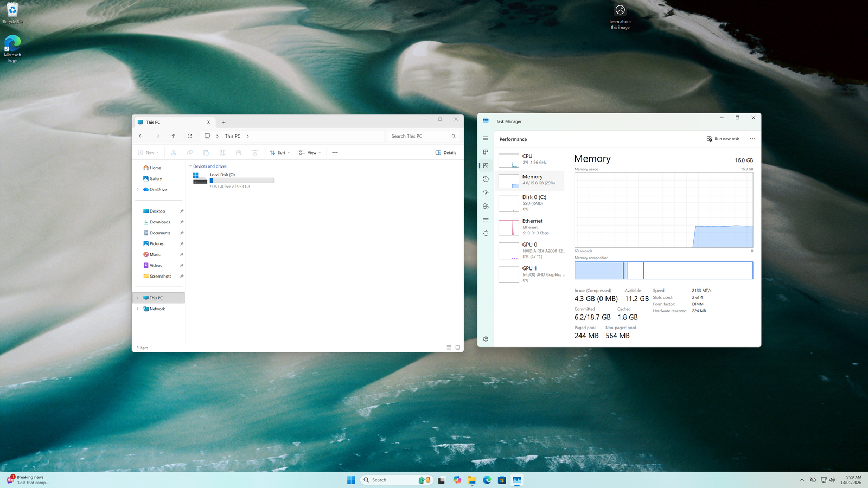Open Services icon in Task Manager sidebar
Image resolution: width=868 pixels, height=488 pixels.
[486, 233]
